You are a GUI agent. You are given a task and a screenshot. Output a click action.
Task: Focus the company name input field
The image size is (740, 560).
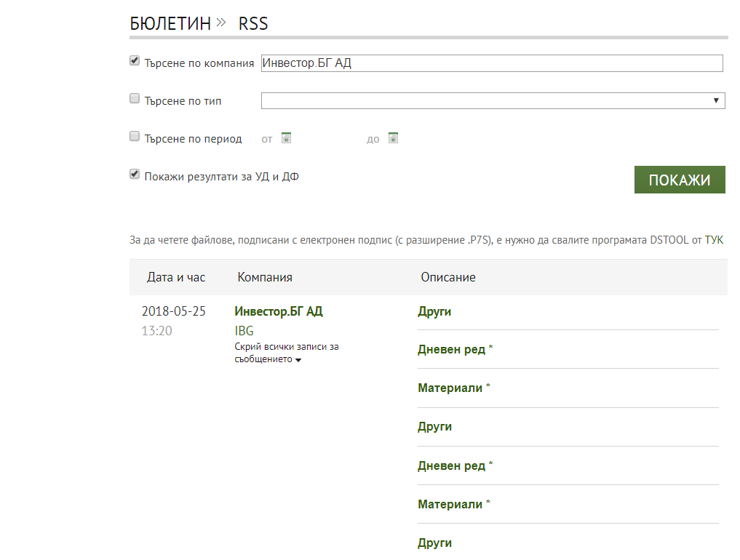[x=492, y=63]
